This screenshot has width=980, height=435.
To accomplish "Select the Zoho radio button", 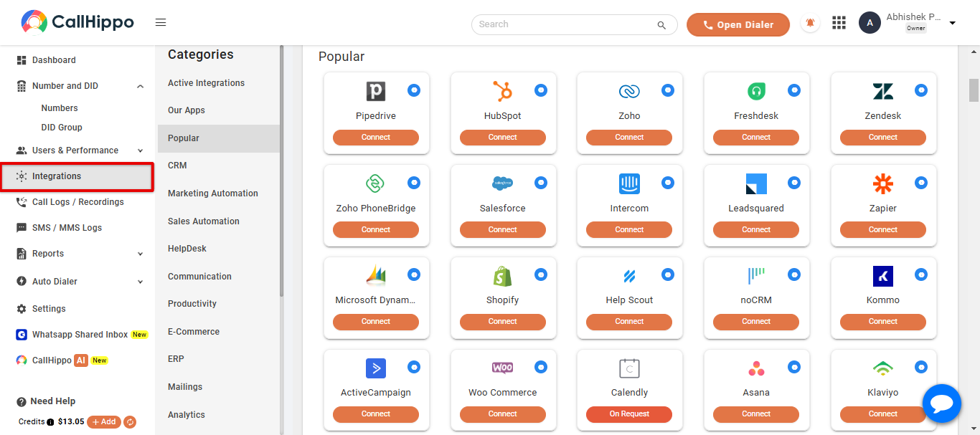I will coord(668,90).
